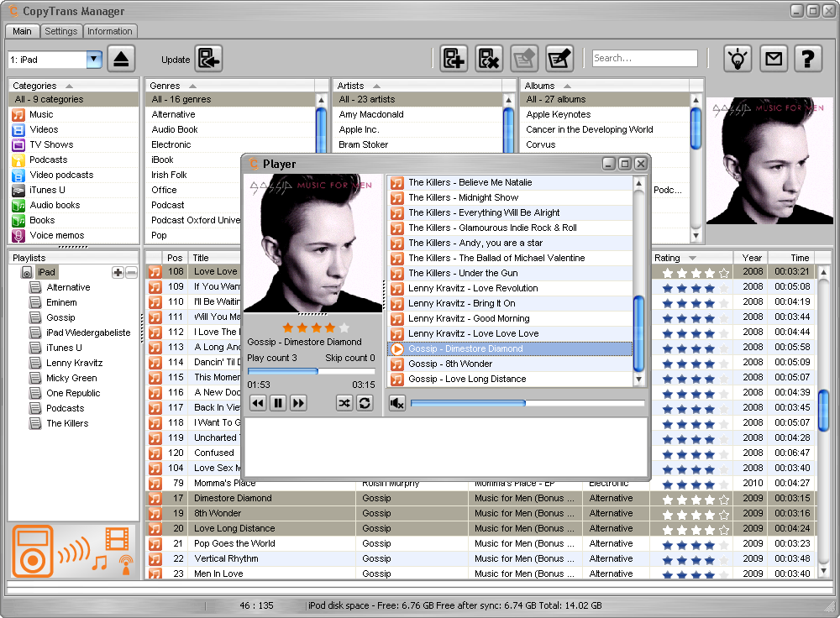
Task: Click into the Search field
Action: click(645, 59)
